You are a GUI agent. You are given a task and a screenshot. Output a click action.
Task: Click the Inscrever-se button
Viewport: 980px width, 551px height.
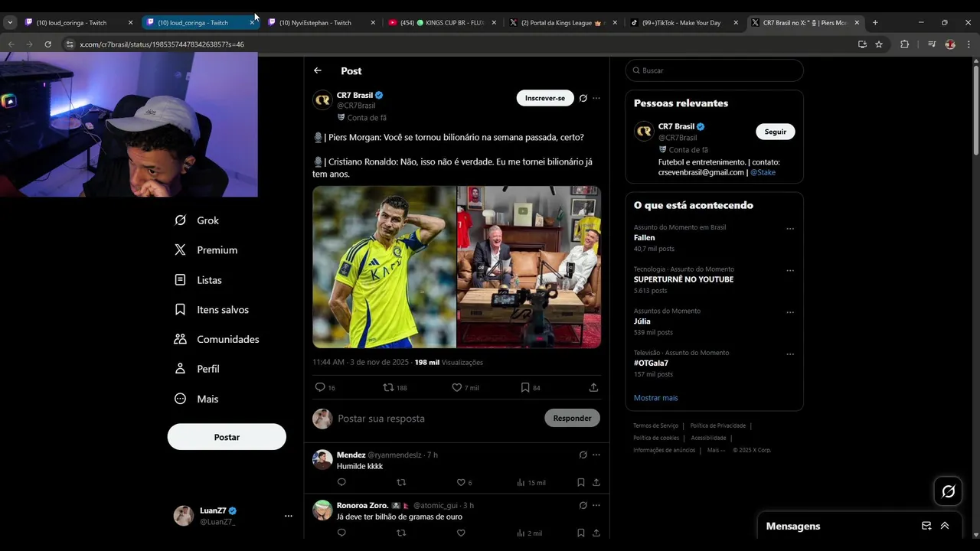(x=545, y=98)
